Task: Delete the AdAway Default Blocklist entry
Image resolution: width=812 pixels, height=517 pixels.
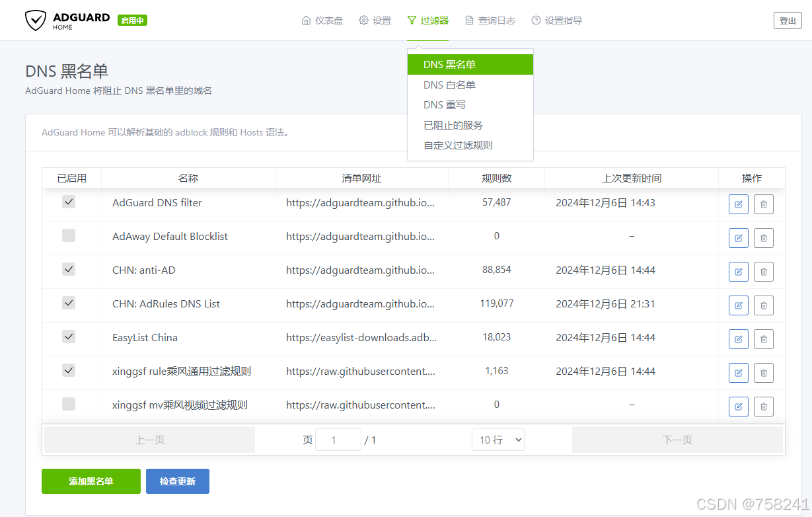Action: [764, 238]
